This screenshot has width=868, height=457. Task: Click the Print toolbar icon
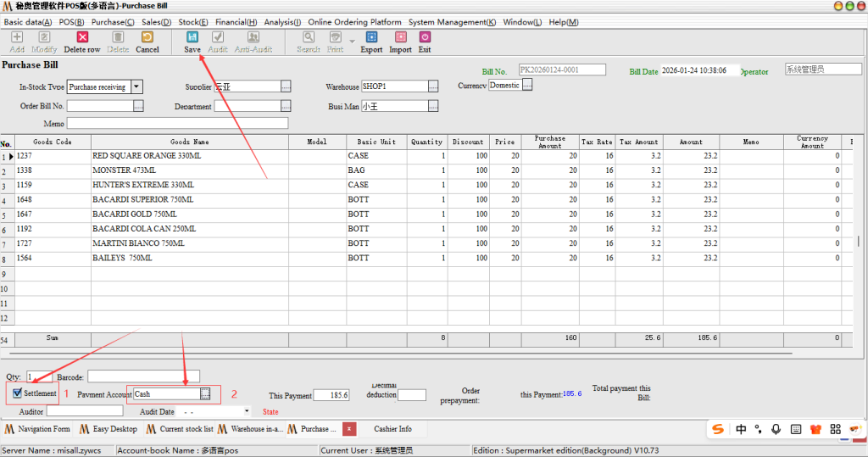pyautogui.click(x=336, y=38)
